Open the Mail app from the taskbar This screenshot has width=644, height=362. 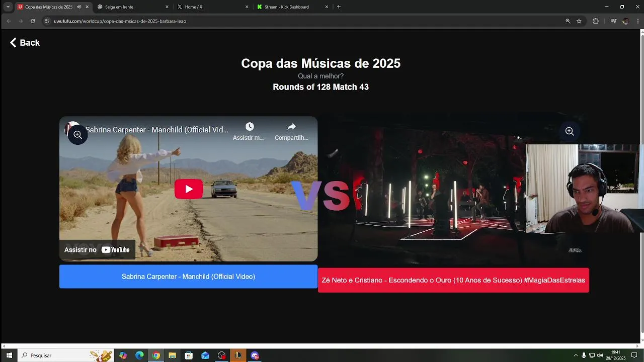205,355
